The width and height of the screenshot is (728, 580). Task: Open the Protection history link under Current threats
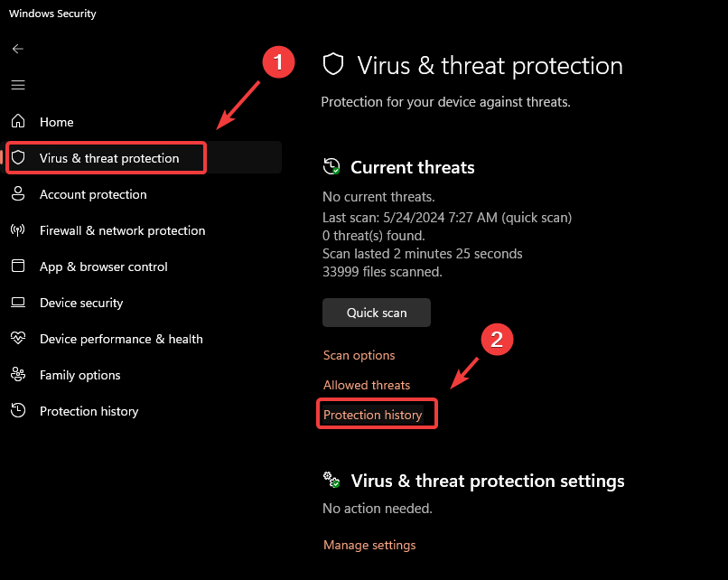373,415
